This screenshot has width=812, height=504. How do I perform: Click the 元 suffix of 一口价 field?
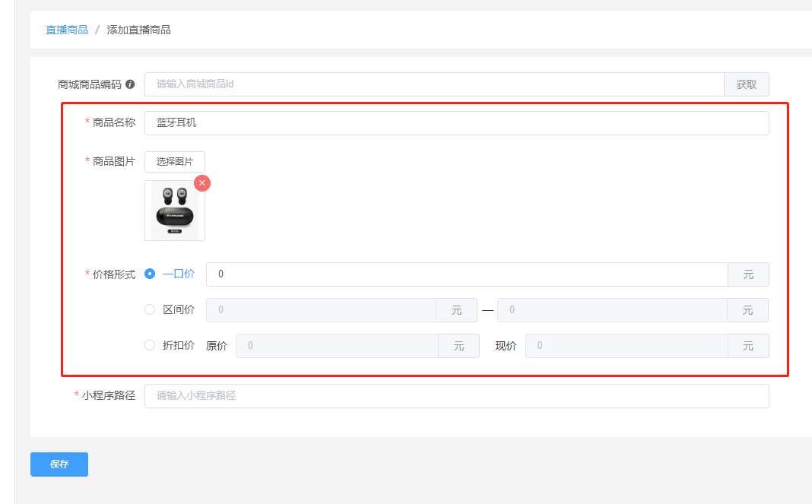pyautogui.click(x=748, y=274)
